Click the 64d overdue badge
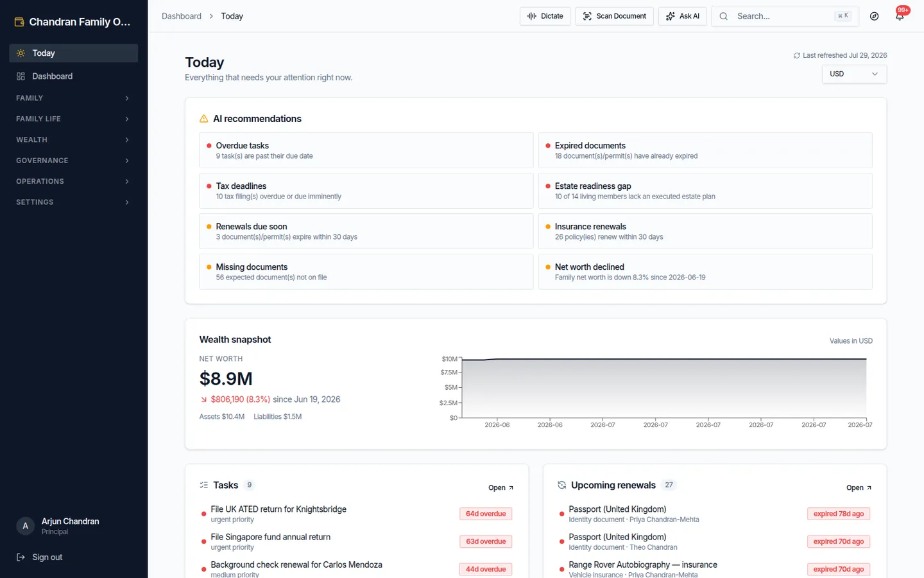This screenshot has height=578, width=924. 486,514
